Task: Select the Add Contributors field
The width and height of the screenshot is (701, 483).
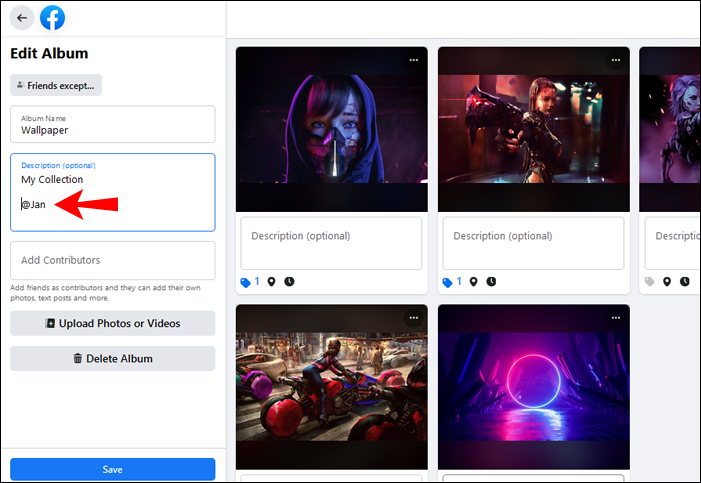Action: (x=113, y=260)
